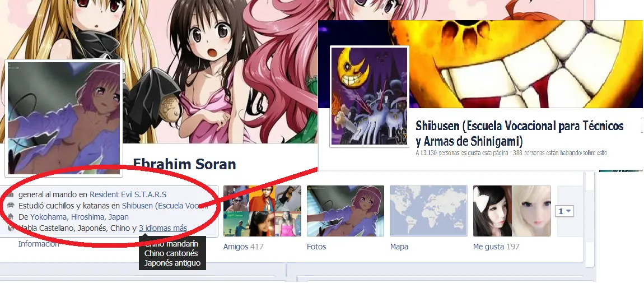
Task: Click the Amigos 417 label
Action: click(243, 247)
